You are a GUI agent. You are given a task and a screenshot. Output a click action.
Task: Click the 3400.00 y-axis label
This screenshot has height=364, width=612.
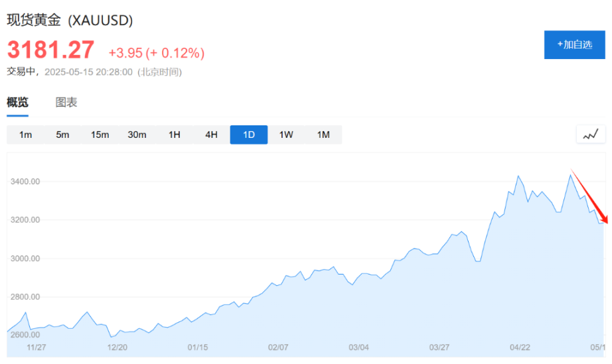click(x=25, y=181)
